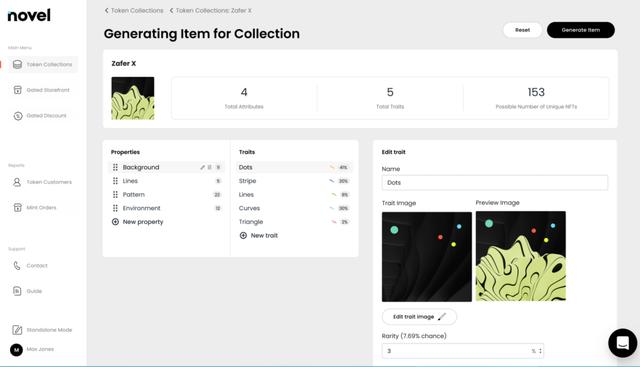Image resolution: width=640 pixels, height=367 pixels.
Task: Click the plus icon beside New trait
Action: point(243,236)
